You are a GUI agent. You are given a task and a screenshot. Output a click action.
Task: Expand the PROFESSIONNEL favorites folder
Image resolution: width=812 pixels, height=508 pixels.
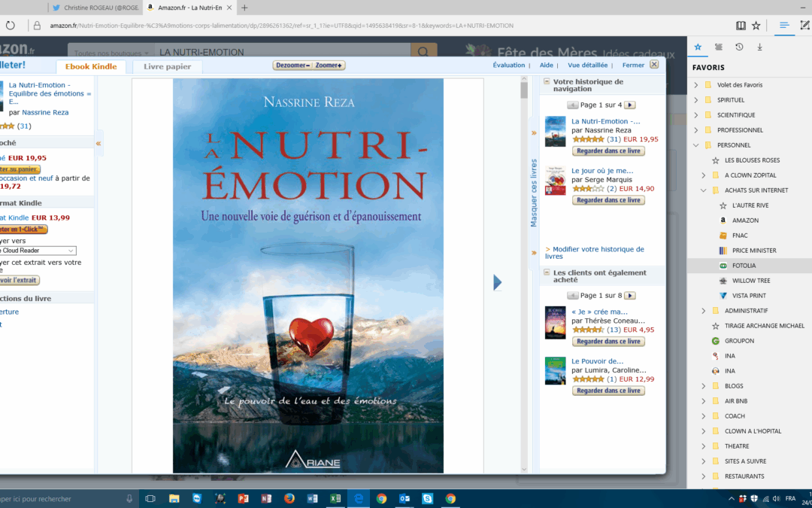(696, 130)
